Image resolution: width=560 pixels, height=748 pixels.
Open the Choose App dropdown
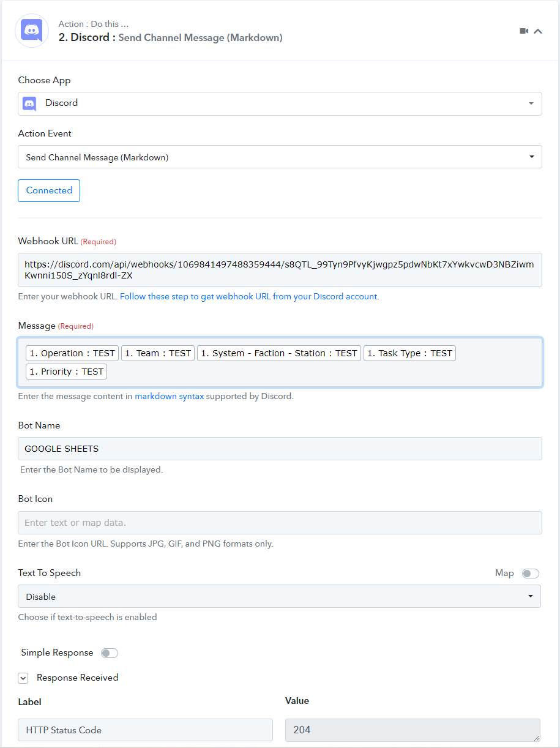pyautogui.click(x=280, y=103)
